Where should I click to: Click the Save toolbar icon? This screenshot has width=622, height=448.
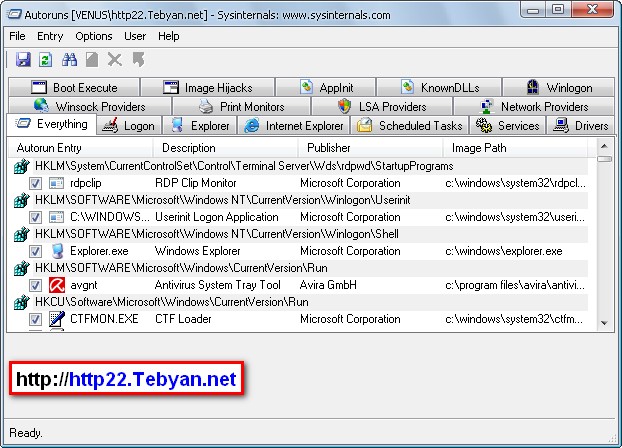pos(23,60)
